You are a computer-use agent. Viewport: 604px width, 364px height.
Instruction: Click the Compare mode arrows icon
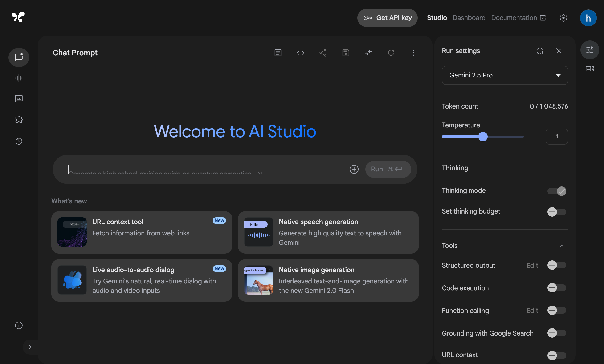[x=368, y=53]
